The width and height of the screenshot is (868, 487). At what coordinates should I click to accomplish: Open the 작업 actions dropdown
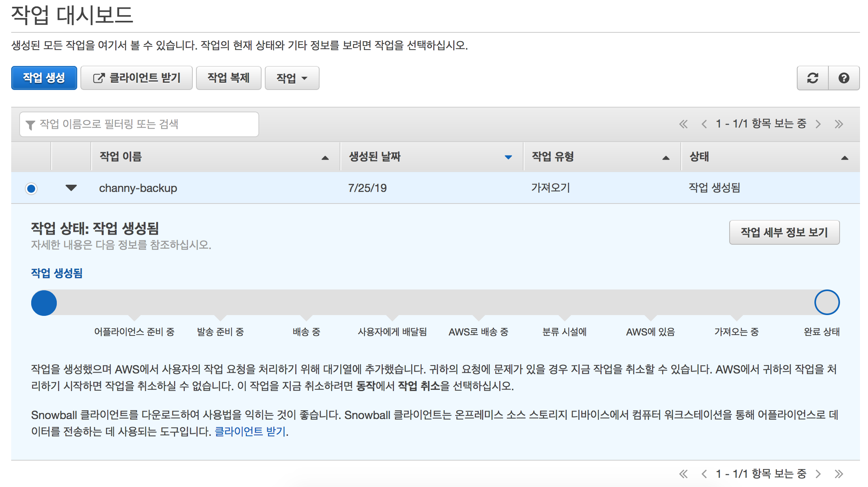[292, 78]
